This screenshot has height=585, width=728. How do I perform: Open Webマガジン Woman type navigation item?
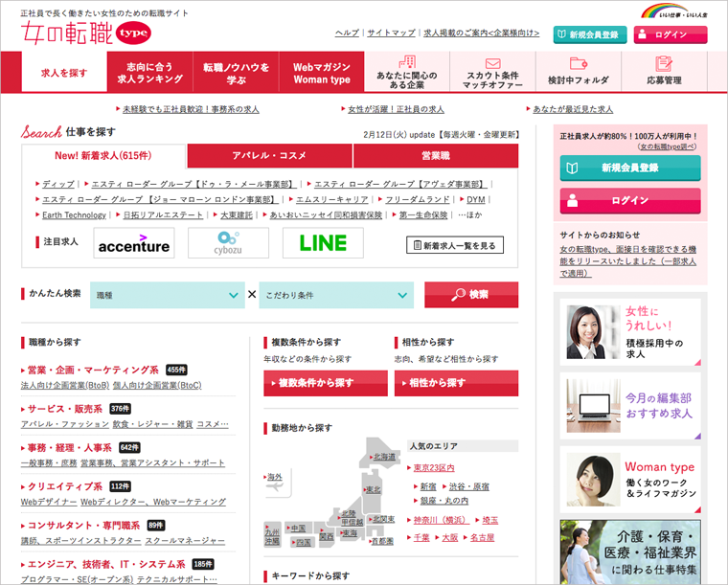coord(322,73)
